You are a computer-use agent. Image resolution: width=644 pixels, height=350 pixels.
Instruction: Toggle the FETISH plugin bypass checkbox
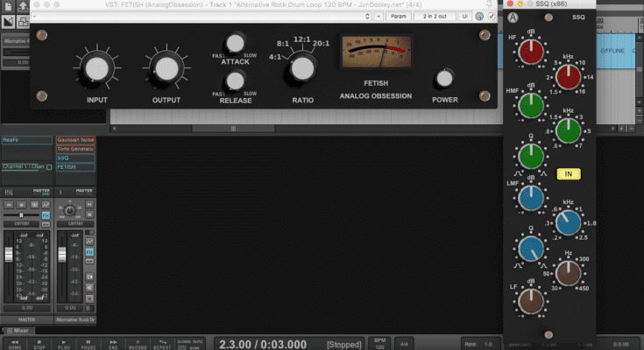tap(492, 17)
